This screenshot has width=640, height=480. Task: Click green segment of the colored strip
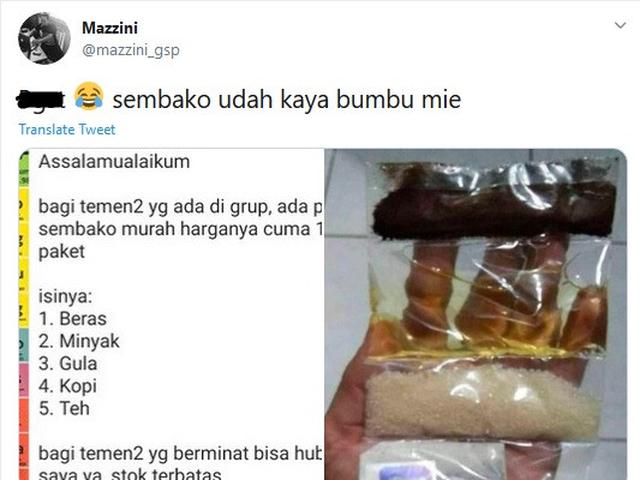(x=24, y=168)
